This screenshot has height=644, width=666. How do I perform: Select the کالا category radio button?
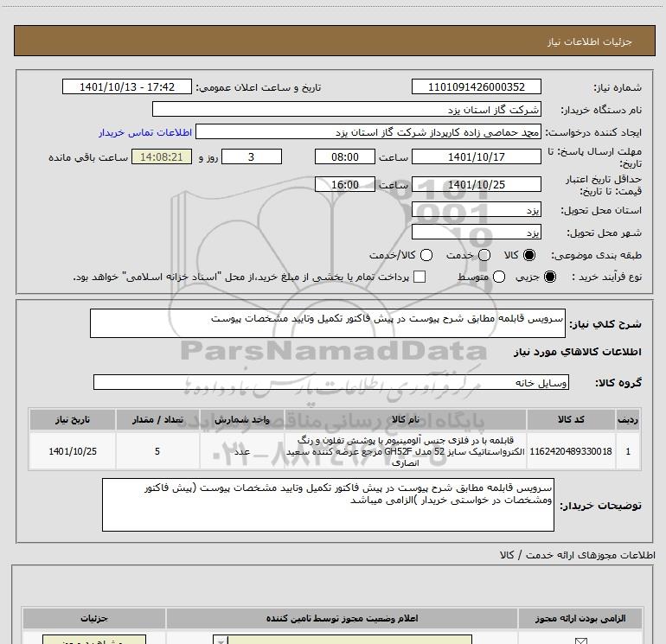point(529,255)
